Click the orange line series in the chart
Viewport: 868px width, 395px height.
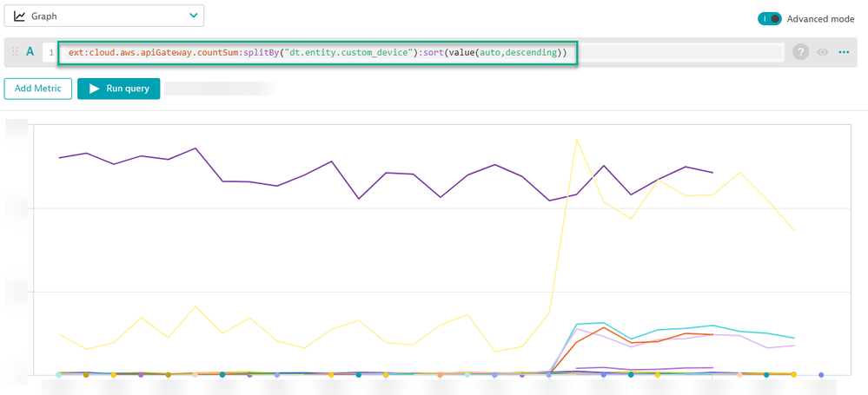(x=604, y=328)
